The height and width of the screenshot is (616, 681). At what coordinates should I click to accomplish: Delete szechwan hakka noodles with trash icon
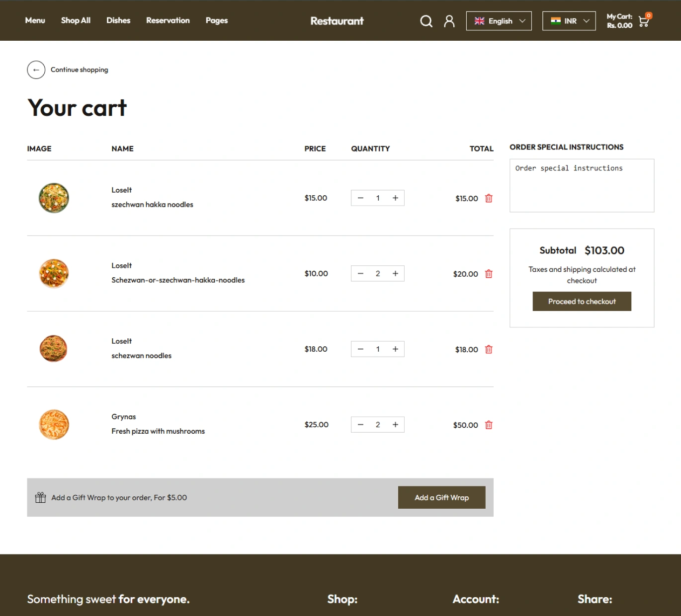coord(489,198)
